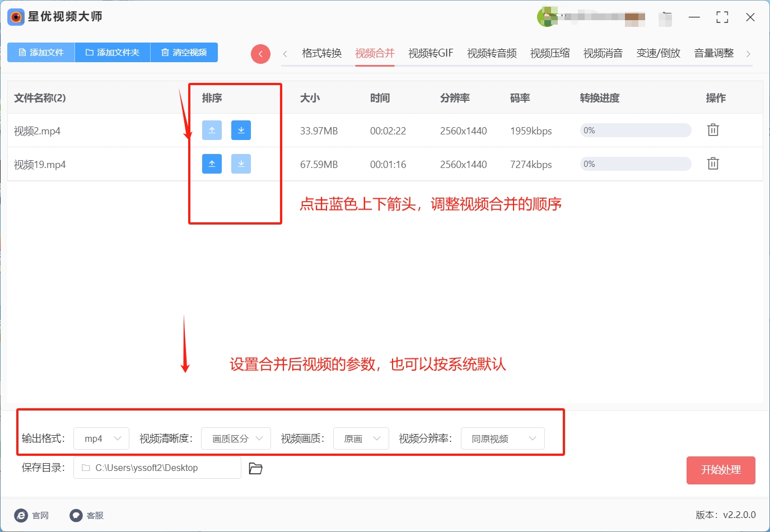Move 视频2.mp4 down in order
Screen dimensions: 770x532
[x=241, y=130]
